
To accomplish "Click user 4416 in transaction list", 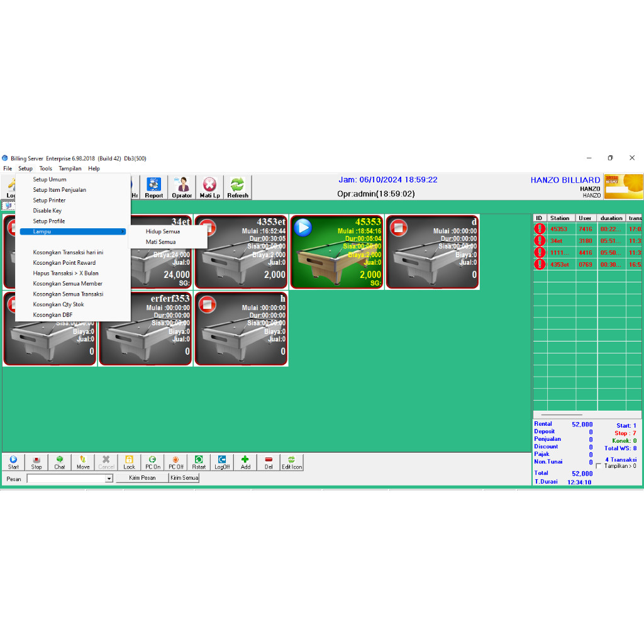I will tap(586, 253).
